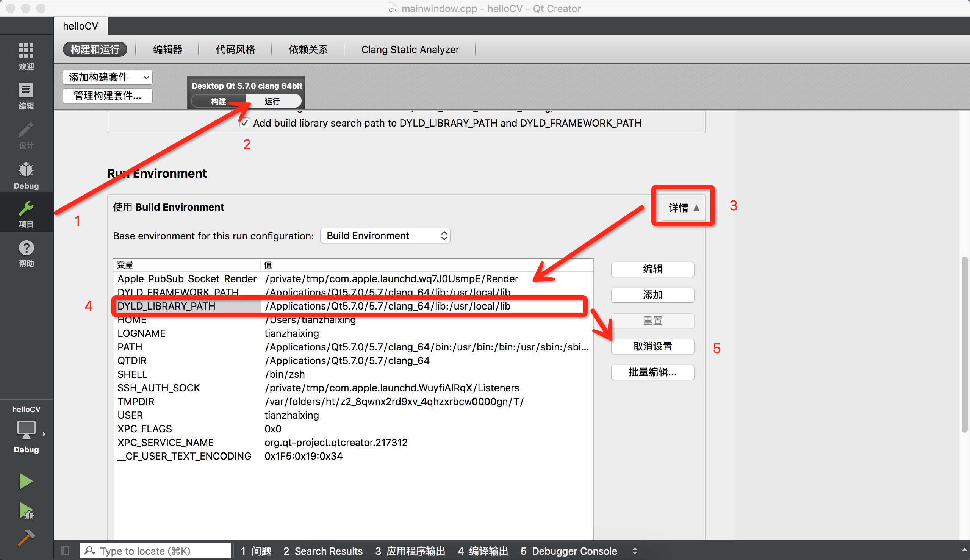Expand the 详情 details section
The image size is (970, 560).
pos(683,206)
